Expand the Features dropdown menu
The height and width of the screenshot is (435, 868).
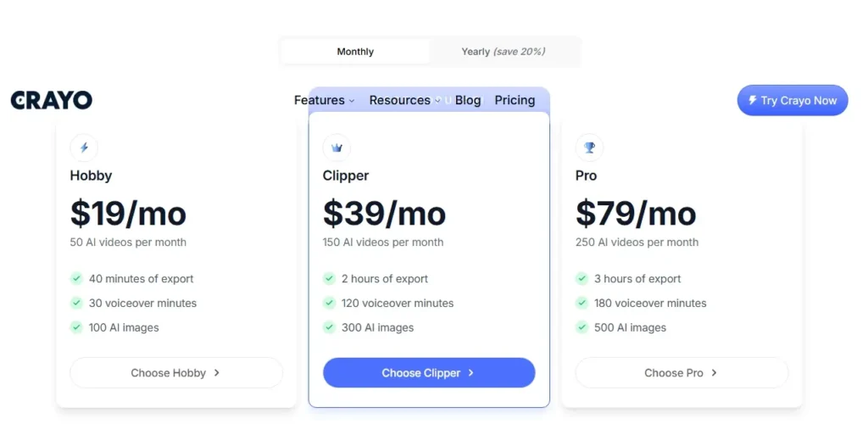(x=324, y=100)
